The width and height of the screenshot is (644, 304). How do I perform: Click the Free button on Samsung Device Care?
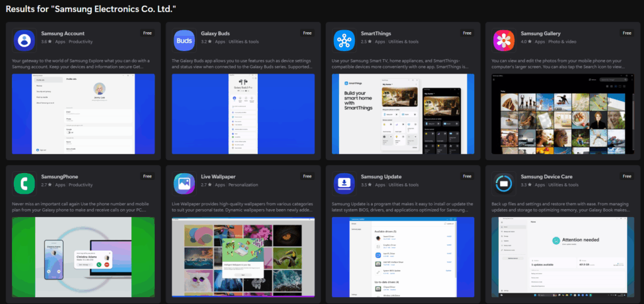pos(627,176)
